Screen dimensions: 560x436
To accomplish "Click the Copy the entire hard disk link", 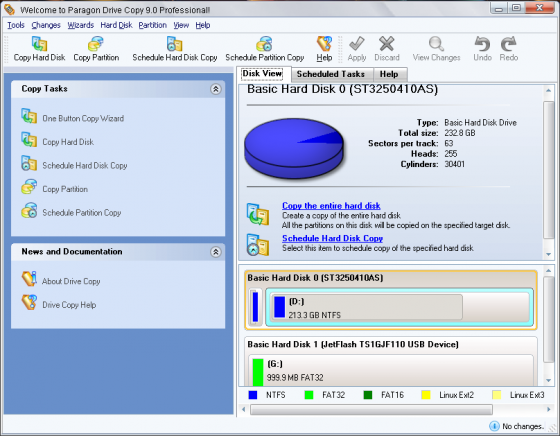I will [331, 206].
